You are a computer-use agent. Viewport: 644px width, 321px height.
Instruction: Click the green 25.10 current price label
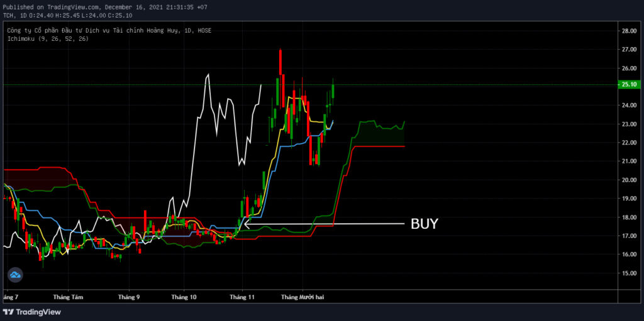(629, 85)
